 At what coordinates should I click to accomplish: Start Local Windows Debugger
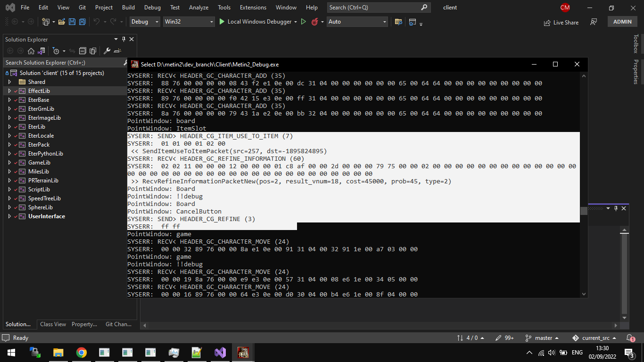pos(255,22)
